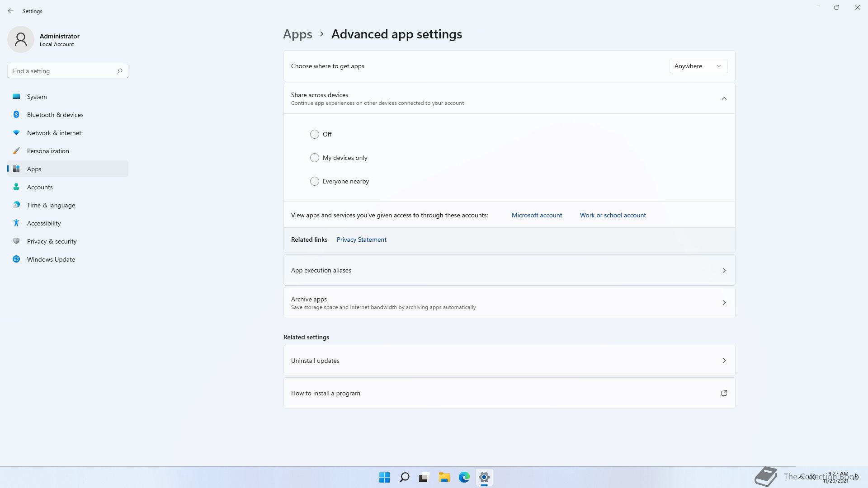The height and width of the screenshot is (488, 868).
Task: Select Everyone nearby option
Action: [x=315, y=181]
